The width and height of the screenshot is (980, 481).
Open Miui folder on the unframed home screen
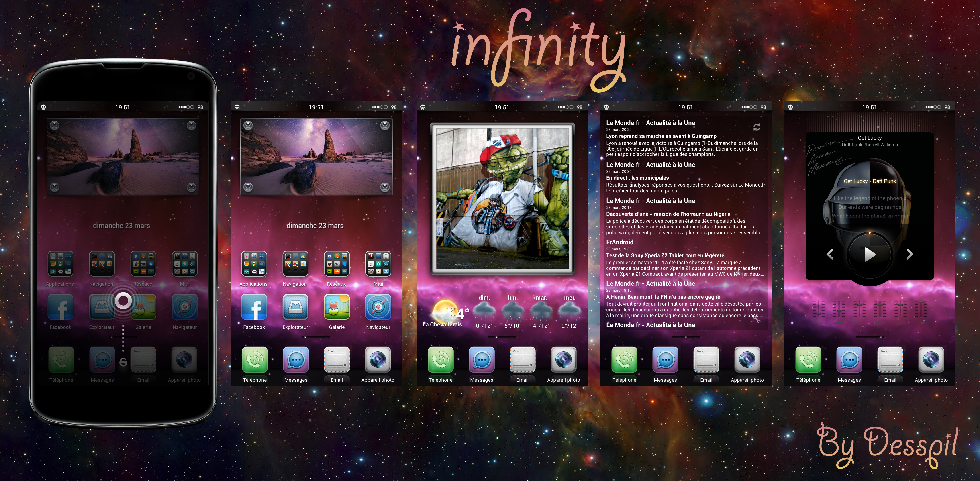(x=378, y=263)
